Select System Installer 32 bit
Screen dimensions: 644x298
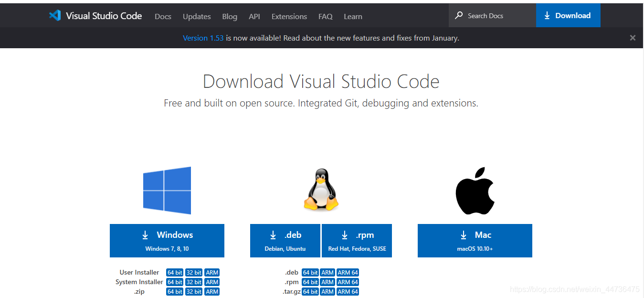[194, 282]
